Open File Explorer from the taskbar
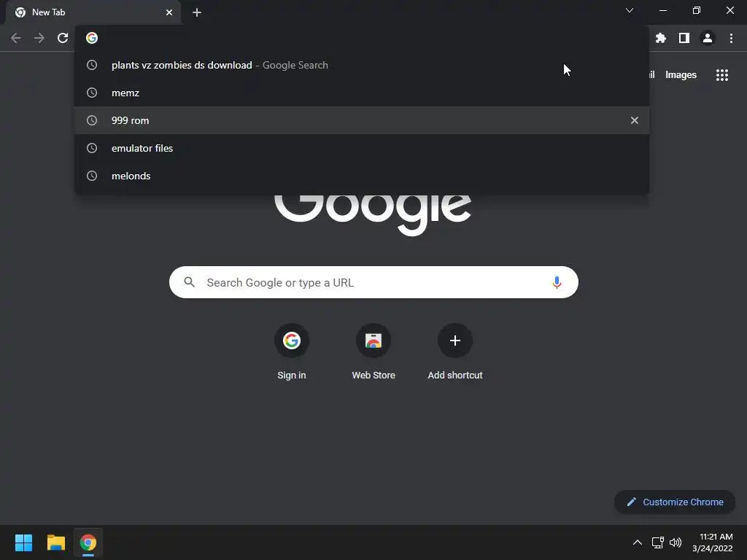The image size is (747, 560). click(55, 542)
